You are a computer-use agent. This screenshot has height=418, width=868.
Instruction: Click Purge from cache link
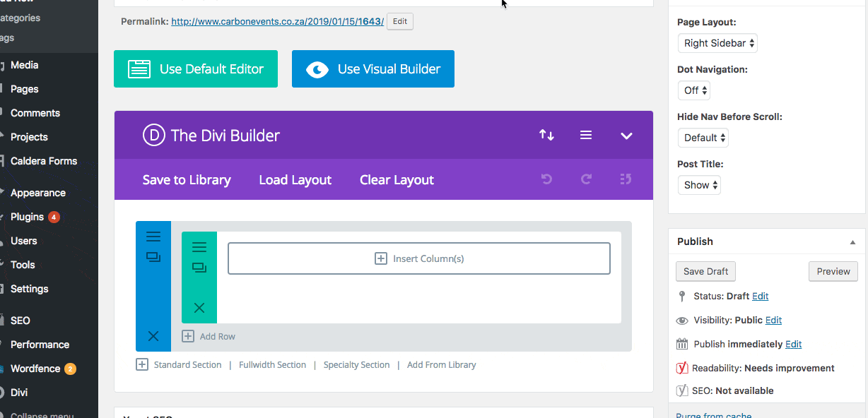713,415
